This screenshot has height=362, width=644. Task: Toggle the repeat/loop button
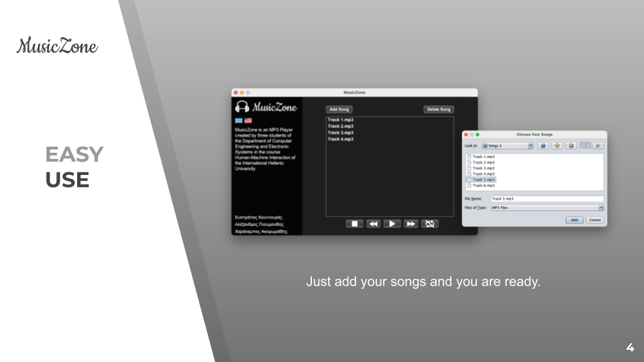(x=429, y=224)
